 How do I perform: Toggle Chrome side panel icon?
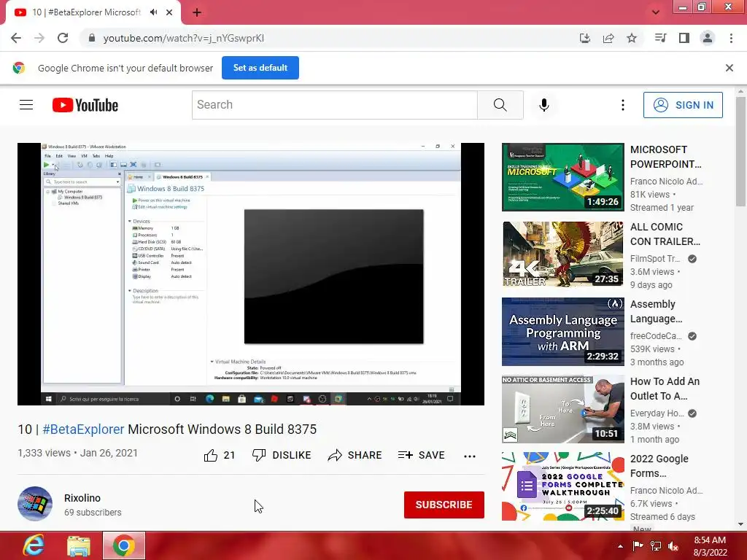684,38
